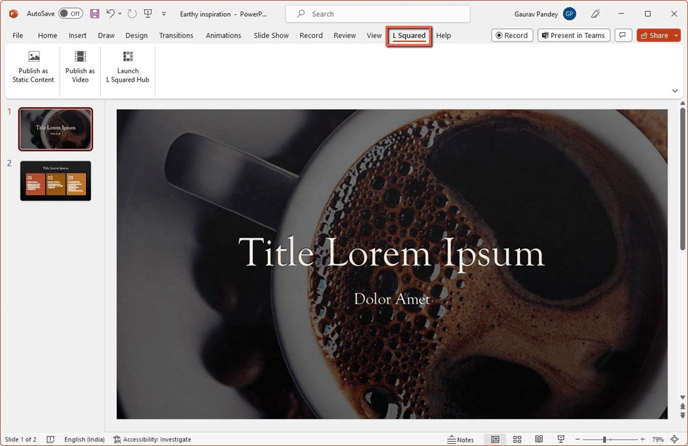The image size is (688, 446).
Task: Click the Title Lorem Ipsum text
Action: [391, 252]
